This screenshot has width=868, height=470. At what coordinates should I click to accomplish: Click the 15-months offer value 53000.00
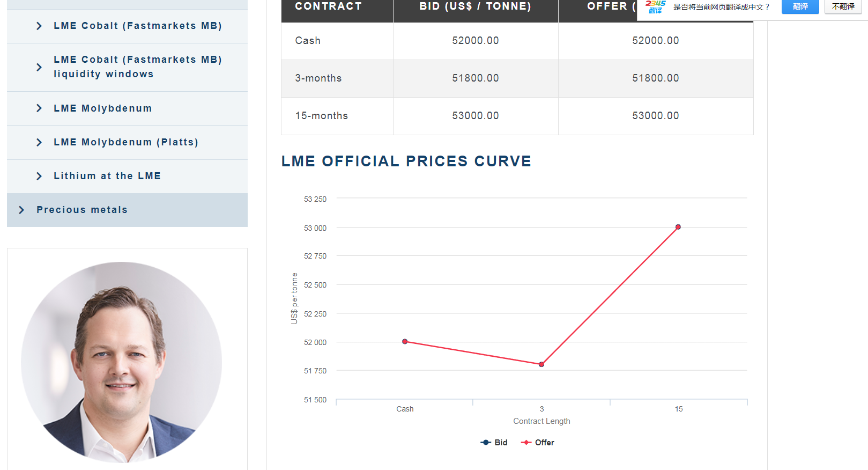click(x=656, y=116)
